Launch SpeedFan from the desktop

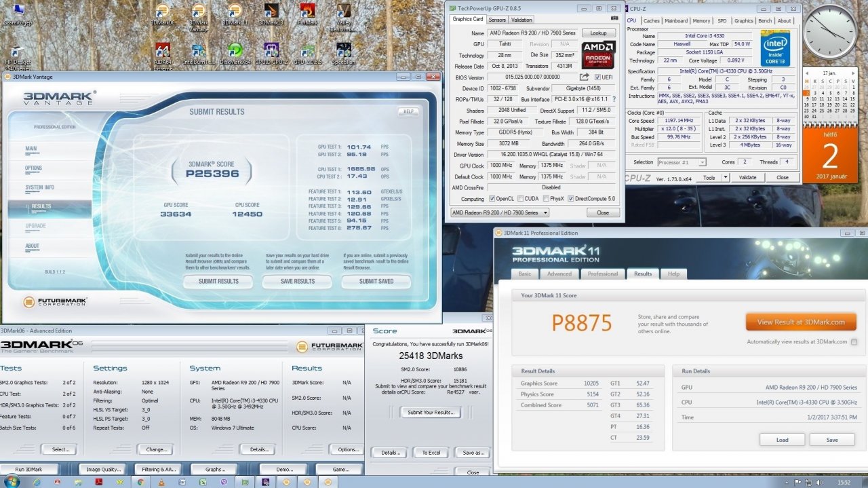[344, 53]
